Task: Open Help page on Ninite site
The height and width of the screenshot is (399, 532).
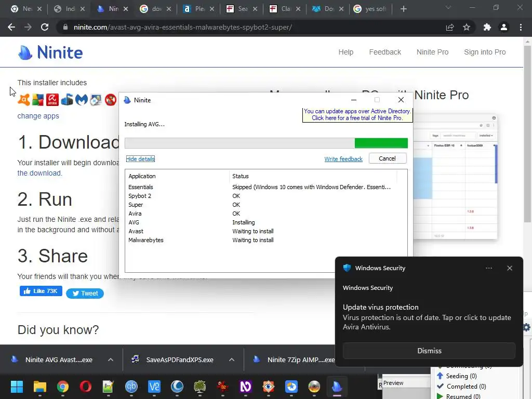Action: 345,52
